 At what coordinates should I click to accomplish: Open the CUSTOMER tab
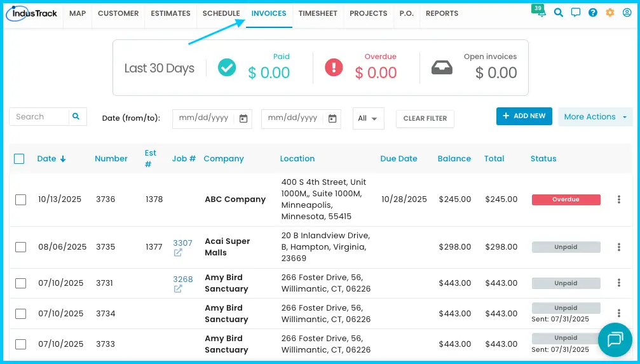[x=118, y=13]
